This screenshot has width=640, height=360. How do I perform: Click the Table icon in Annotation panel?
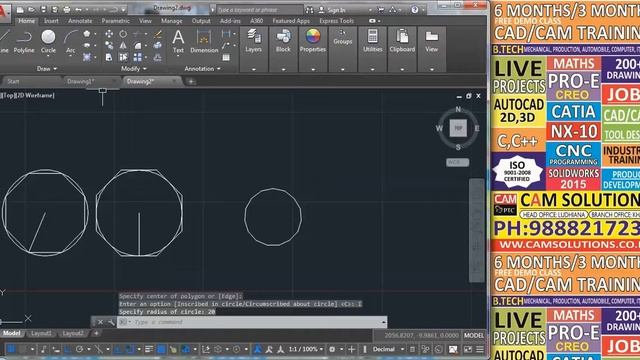226,58
